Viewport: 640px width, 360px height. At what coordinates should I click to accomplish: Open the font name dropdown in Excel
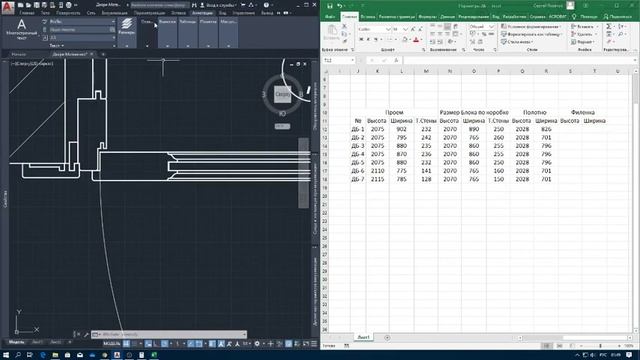pyautogui.click(x=388, y=29)
